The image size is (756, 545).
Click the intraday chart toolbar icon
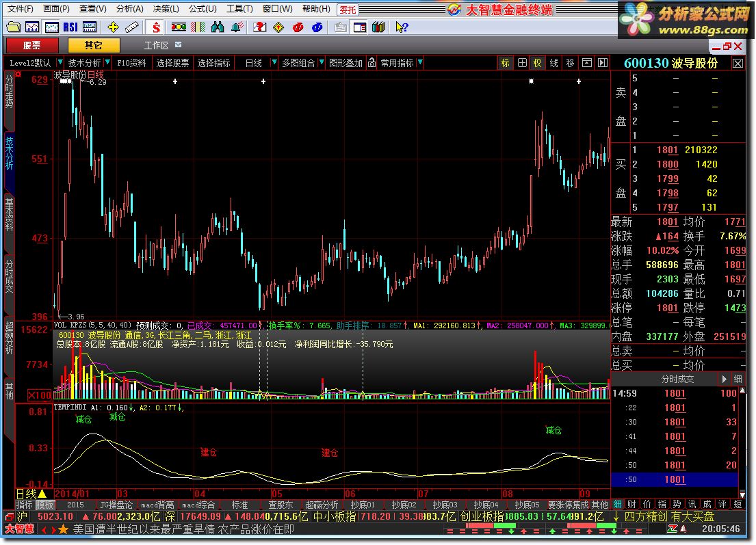[x=32, y=27]
